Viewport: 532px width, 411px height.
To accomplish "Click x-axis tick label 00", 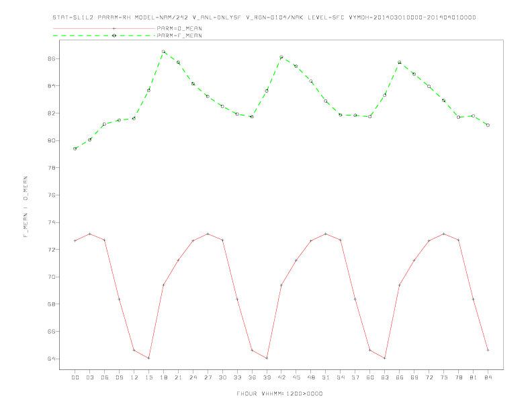I will (x=75, y=377).
